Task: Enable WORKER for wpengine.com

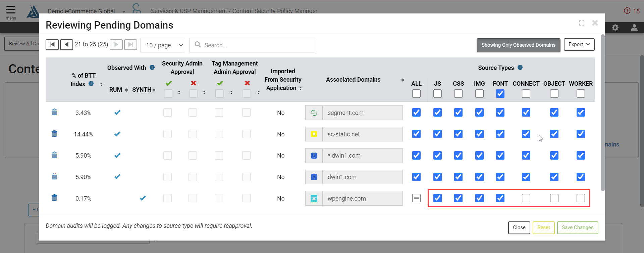Action: tap(581, 198)
